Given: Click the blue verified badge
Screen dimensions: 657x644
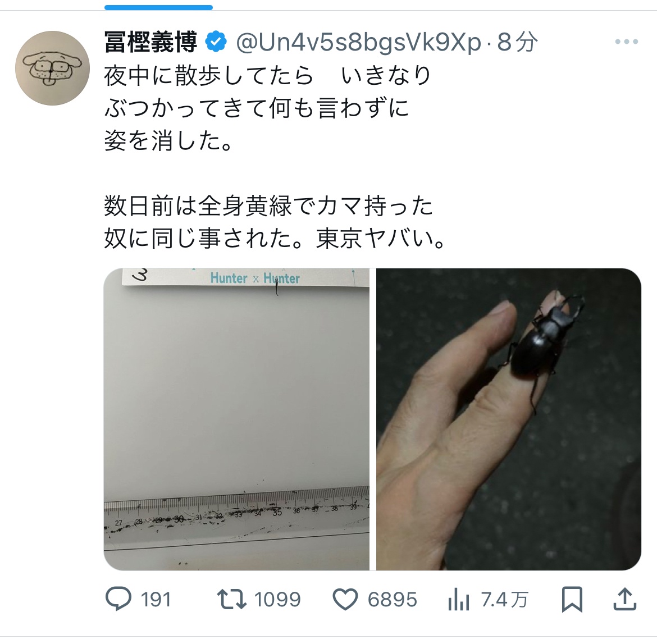Looking at the screenshot, I should [x=216, y=42].
